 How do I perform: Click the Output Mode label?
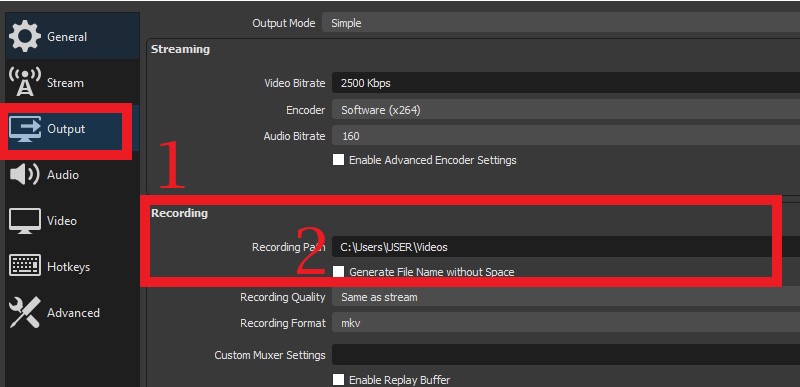[284, 23]
